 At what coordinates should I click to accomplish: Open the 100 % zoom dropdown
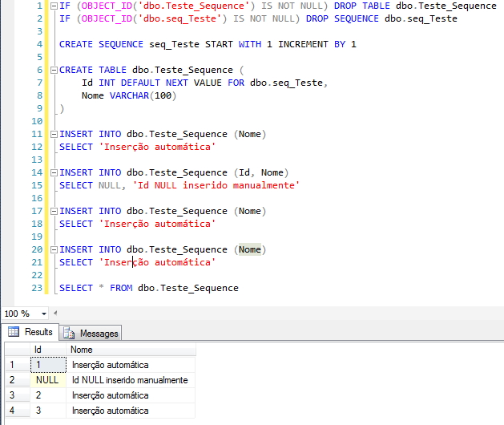tap(44, 314)
